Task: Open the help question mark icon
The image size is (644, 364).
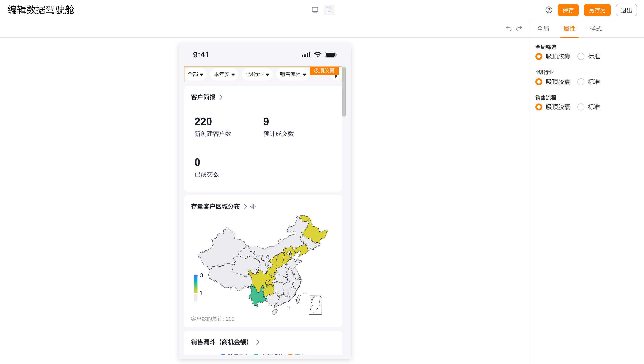Action: pos(549,10)
